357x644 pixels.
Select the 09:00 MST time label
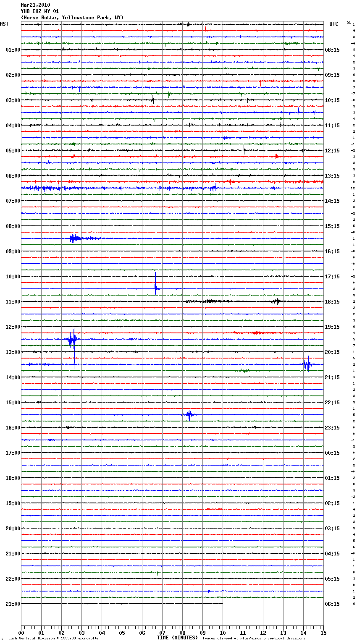point(13,251)
